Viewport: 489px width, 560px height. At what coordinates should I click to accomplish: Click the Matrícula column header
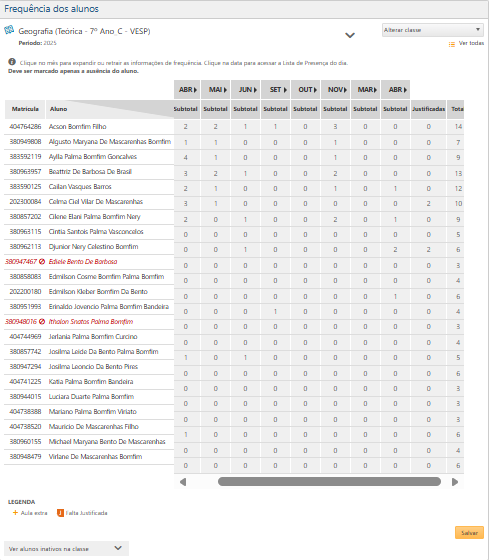pyautogui.click(x=25, y=109)
